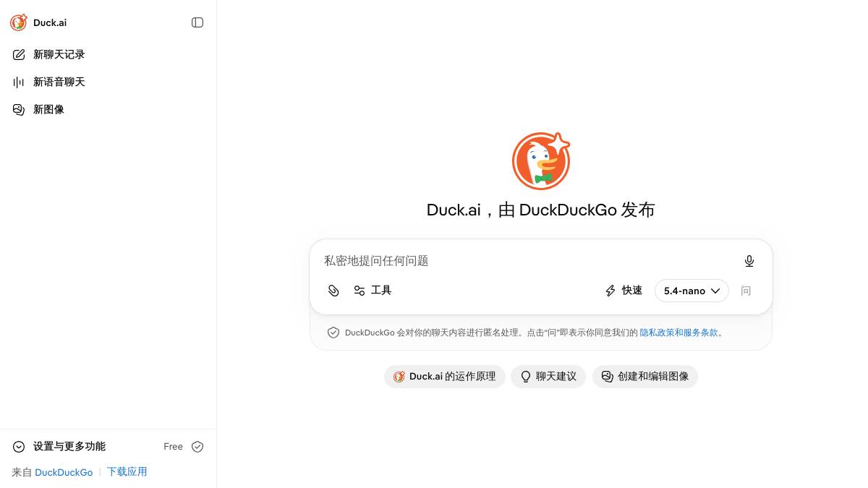Open the 下载应用 link
Viewport: 868px width, 488px height.
[x=127, y=472]
